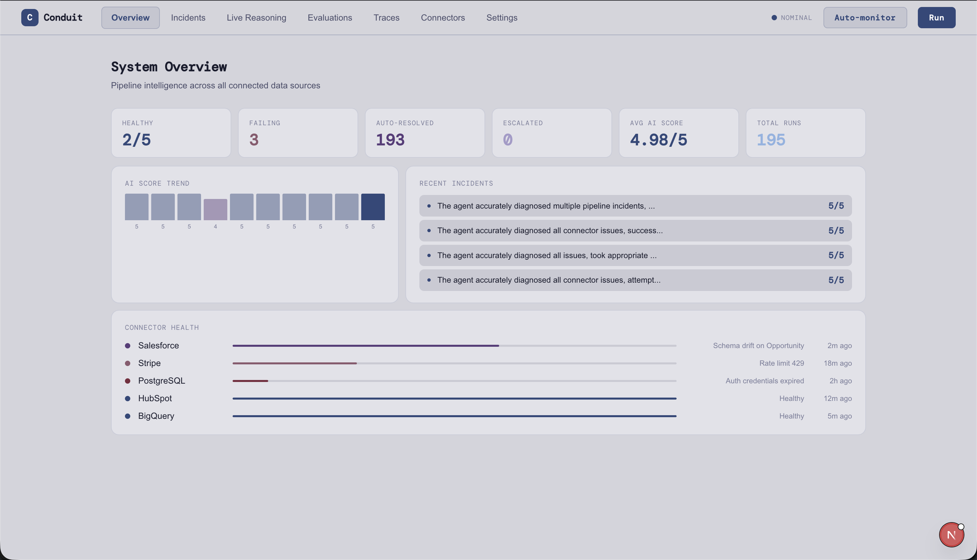This screenshot has height=560, width=977.
Task: Click the Failing 3 stat card
Action: click(x=298, y=133)
